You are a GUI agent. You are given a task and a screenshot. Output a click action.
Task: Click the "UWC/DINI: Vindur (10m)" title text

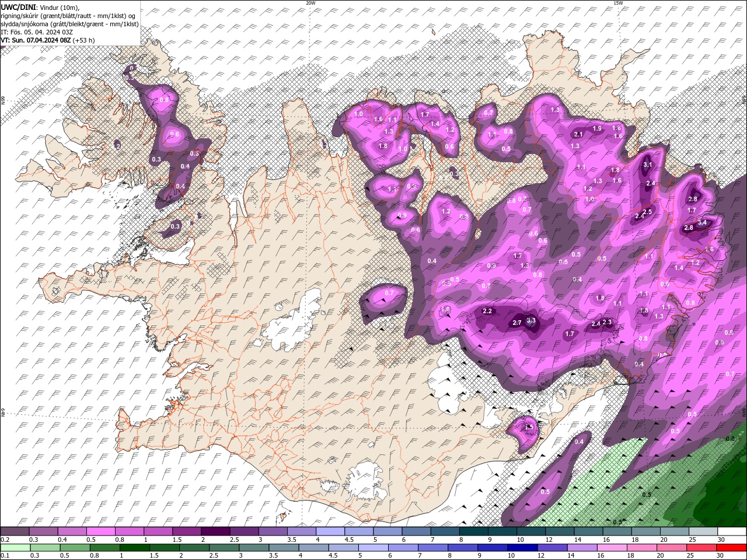click(40, 7)
